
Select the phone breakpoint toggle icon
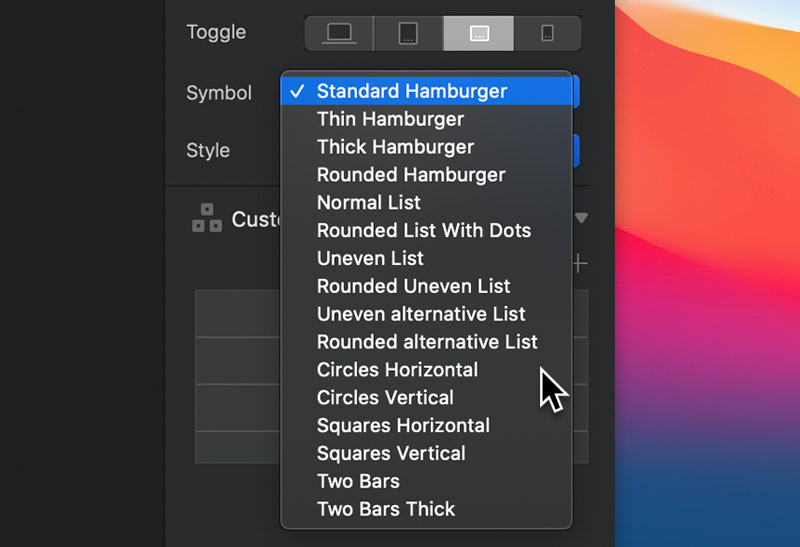(x=547, y=33)
